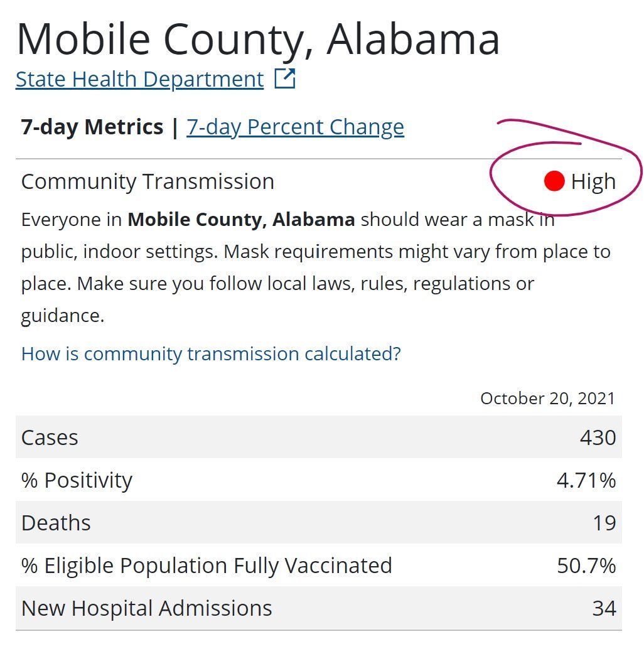644x649 pixels.
Task: Click the deaths count of 19
Action: 604,523
